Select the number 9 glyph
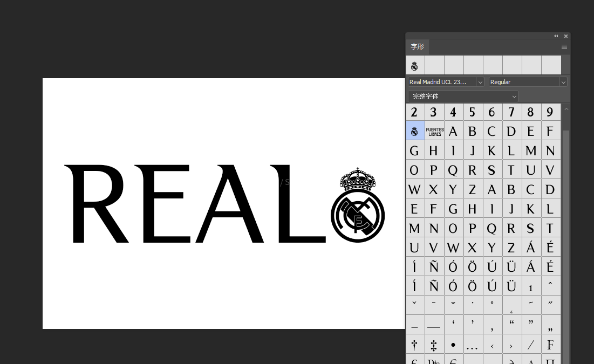Image resolution: width=594 pixels, height=364 pixels. 550,112
